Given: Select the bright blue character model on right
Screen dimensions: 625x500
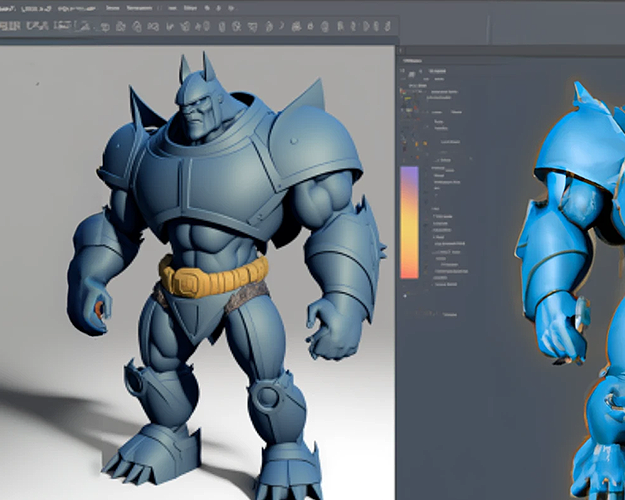Looking at the screenshot, I should [x=570, y=290].
